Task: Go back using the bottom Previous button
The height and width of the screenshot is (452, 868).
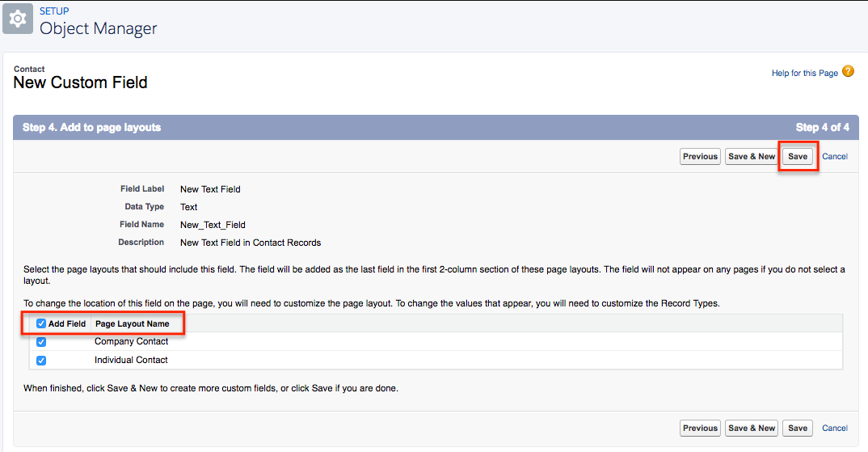Action: coord(700,429)
